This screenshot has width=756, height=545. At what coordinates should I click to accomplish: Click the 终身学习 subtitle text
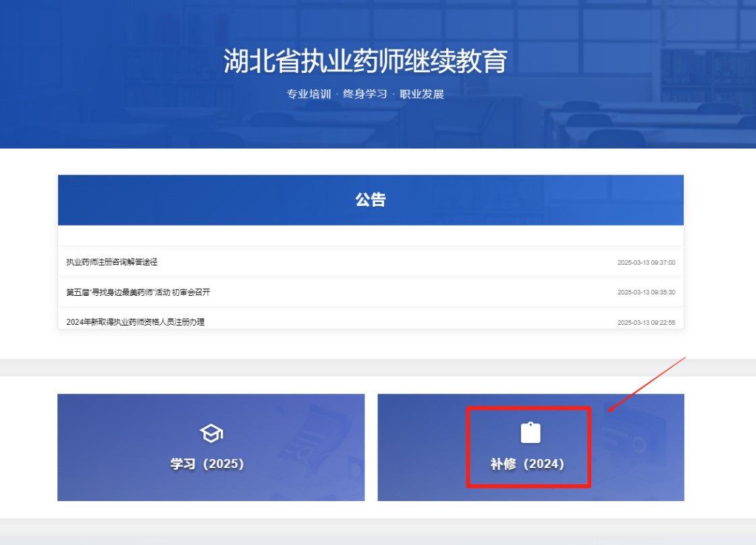[x=365, y=95]
